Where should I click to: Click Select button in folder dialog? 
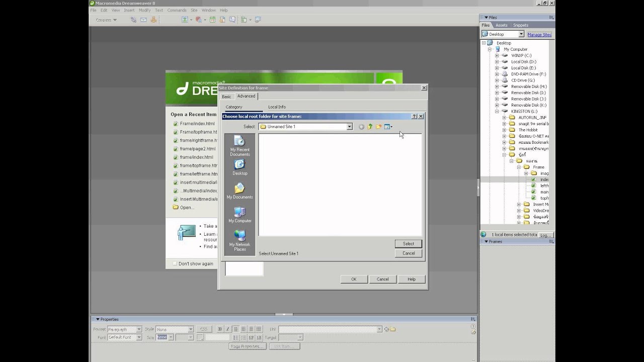point(409,244)
